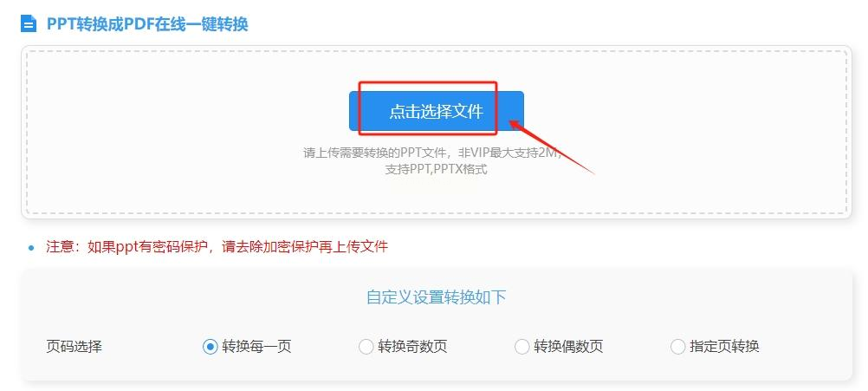Click the "点击选择文件" upload button

click(437, 111)
